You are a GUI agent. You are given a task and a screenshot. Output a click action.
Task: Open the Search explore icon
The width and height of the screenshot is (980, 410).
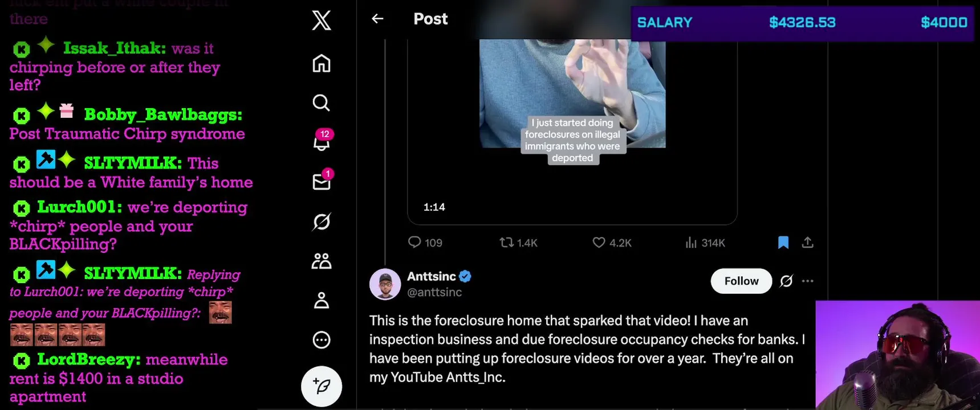click(322, 102)
